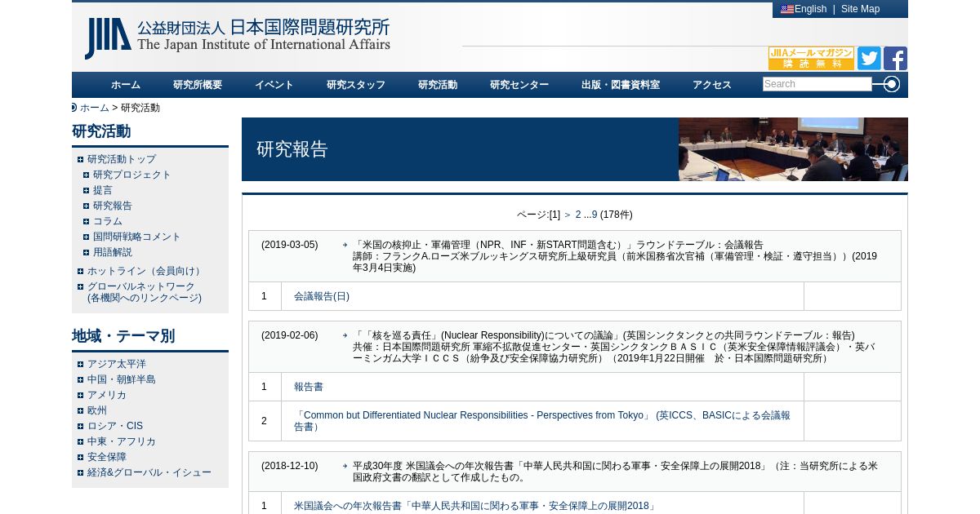This screenshot has height=514, width=980.
Task: Open ホットライン（会員向け） sidebar link
Action: [146, 271]
